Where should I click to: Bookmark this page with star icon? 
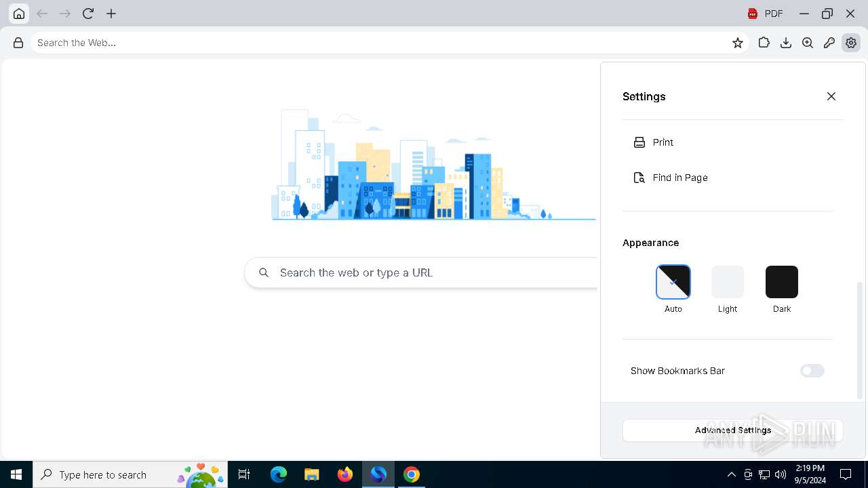pyautogui.click(x=738, y=43)
